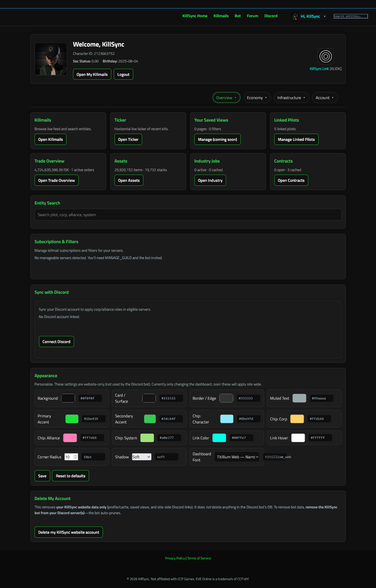
Task: Open the Chip: Alliance color swatch
Action: pos(70,438)
